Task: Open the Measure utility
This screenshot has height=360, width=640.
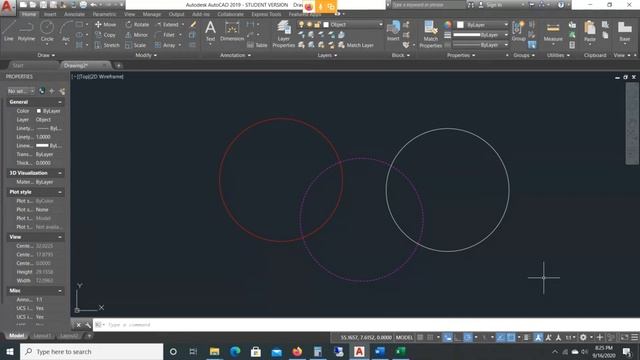Action: (553, 31)
